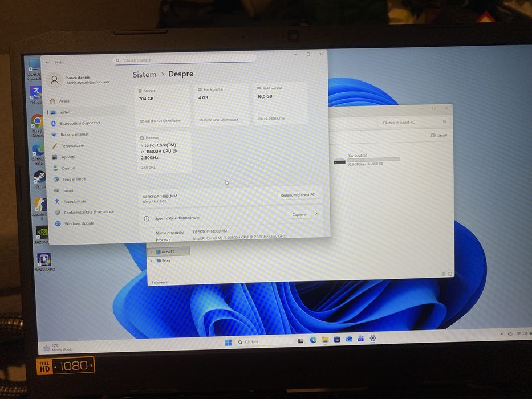The image size is (532, 399).
Task: Click the OneDrive cloud tray icon
Action: click(510, 334)
